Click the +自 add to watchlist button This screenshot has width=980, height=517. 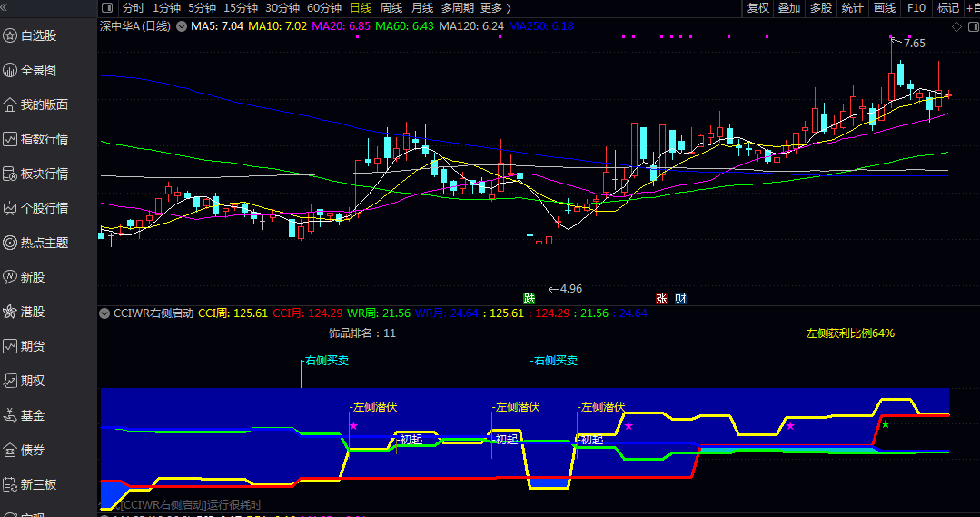[x=973, y=7]
